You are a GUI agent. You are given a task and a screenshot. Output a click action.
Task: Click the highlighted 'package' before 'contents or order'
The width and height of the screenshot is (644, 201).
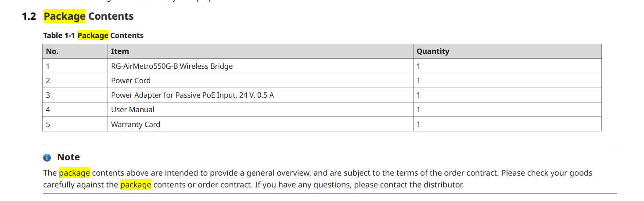[136, 185]
